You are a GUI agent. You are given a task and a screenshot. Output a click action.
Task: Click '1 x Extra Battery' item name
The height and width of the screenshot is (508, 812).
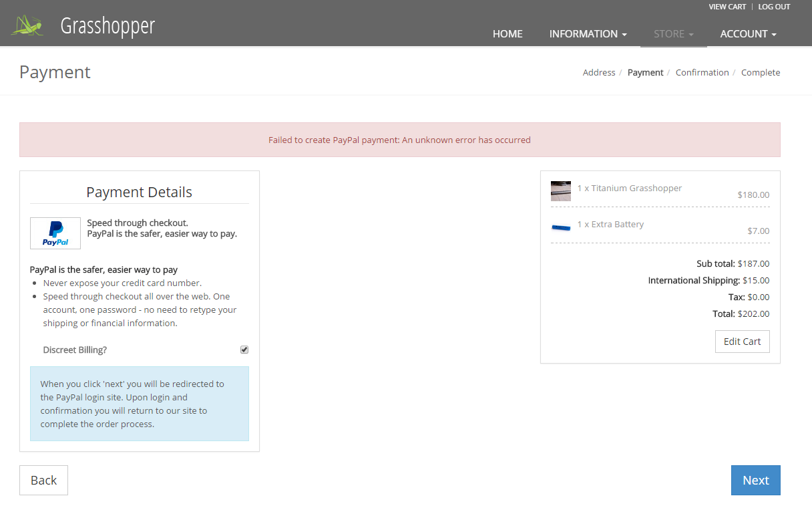click(x=611, y=225)
